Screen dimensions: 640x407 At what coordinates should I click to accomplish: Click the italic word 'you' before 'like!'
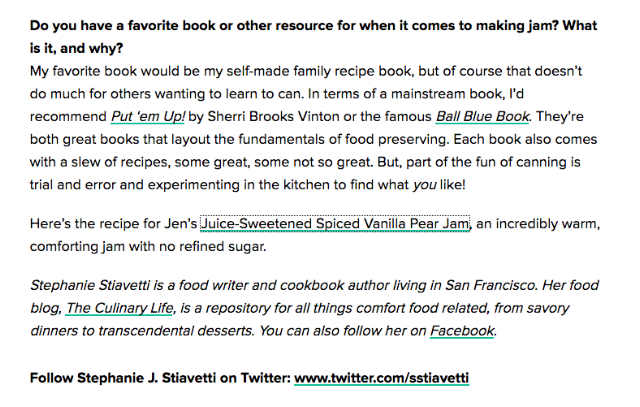[424, 185]
